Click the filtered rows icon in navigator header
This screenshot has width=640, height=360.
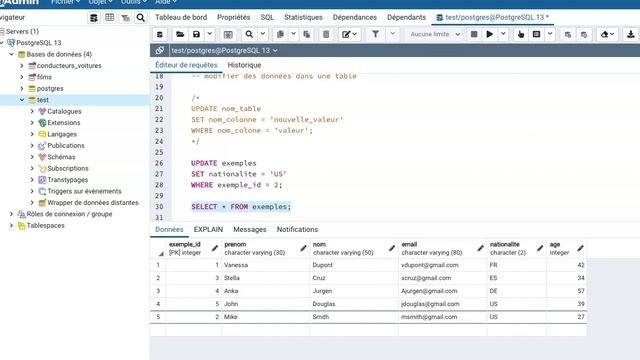[x=125, y=18]
